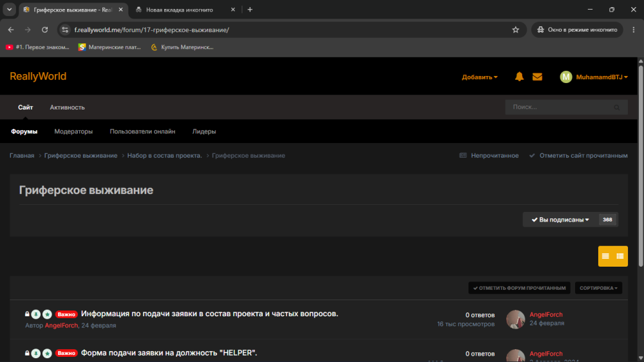Reload the page with refresh icon
The image size is (644, 362).
coord(45,30)
